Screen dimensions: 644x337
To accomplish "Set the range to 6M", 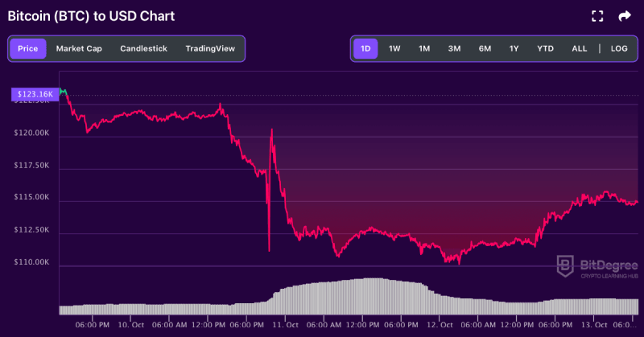I will click(485, 49).
